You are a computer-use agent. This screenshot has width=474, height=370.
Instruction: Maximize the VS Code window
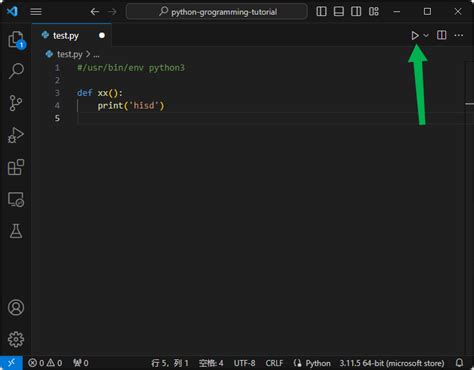427,12
